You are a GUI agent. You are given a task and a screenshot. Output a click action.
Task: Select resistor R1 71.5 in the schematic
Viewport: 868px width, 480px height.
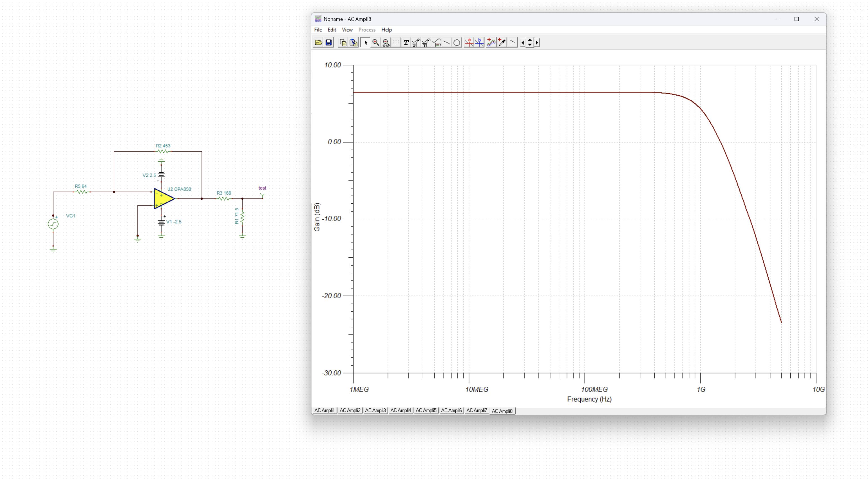click(242, 217)
